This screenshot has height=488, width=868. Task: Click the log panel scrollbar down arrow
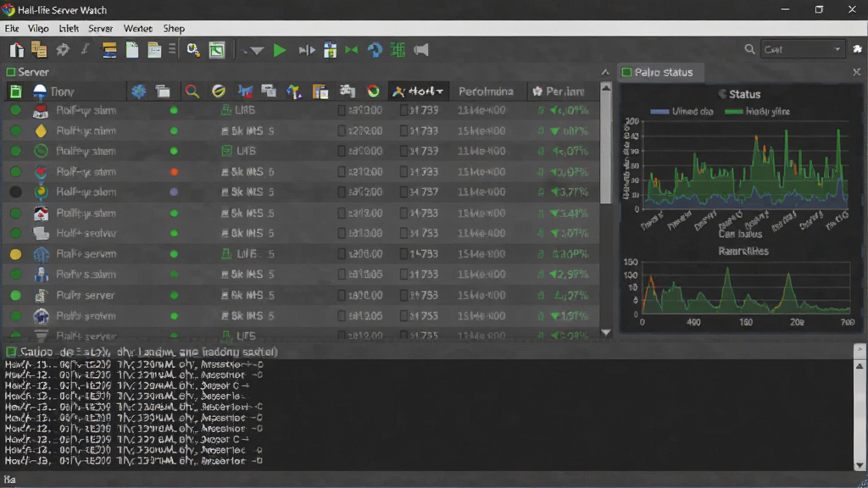(x=860, y=465)
